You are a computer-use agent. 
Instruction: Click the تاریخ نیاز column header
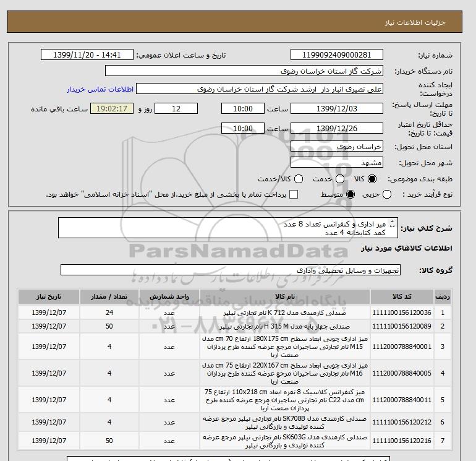pos(49,296)
